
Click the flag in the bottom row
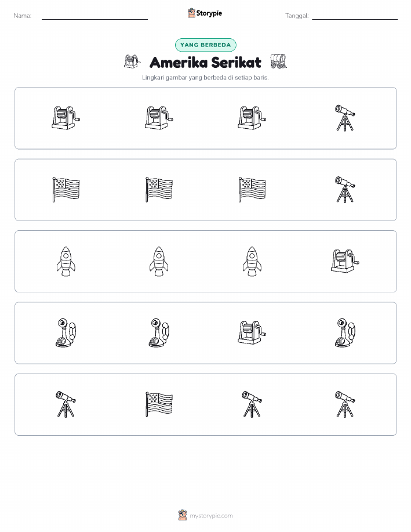(x=159, y=404)
